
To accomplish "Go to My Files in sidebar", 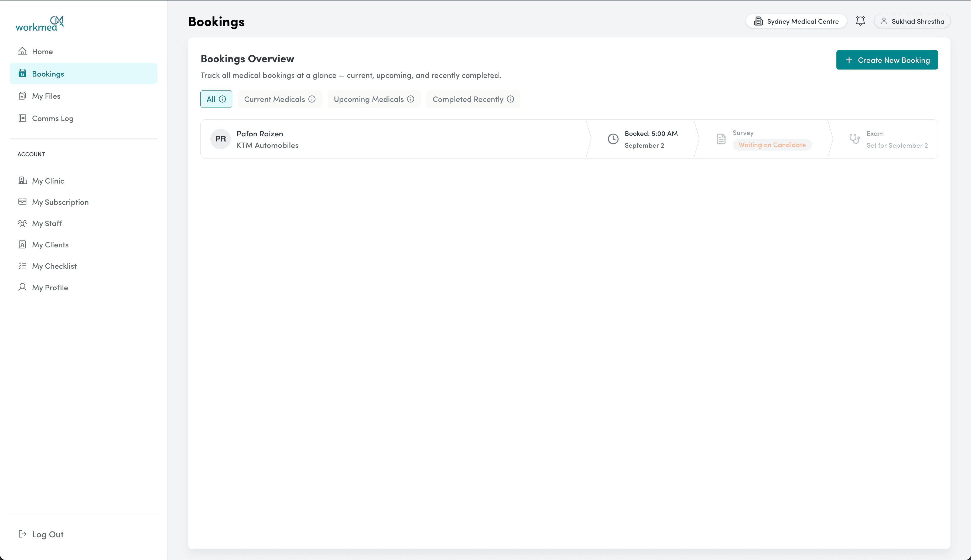I will (46, 96).
